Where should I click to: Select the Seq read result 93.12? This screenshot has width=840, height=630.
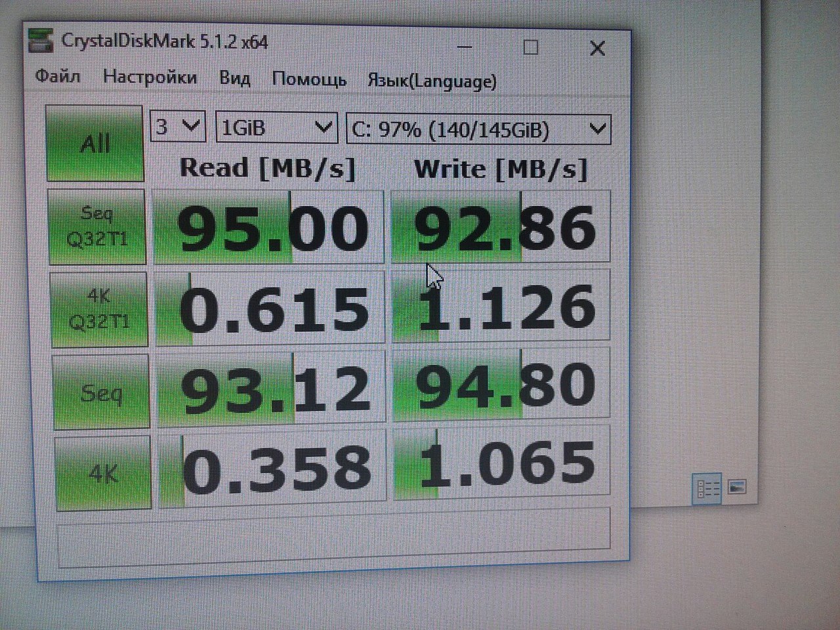point(272,388)
